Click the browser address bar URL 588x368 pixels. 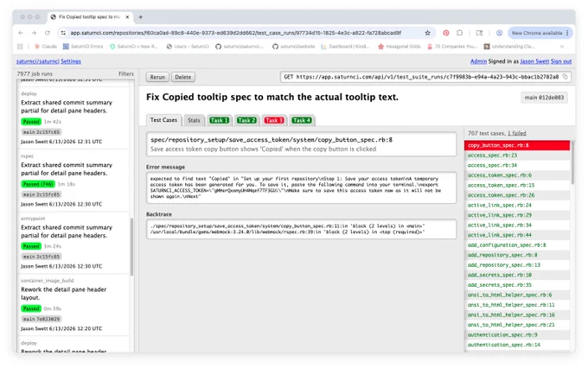(x=236, y=33)
